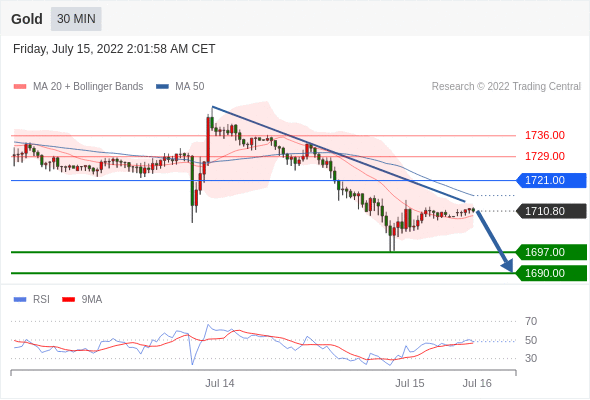The image size is (590, 400).
Task: Click the 1710.80 current price tag
Action: [551, 211]
